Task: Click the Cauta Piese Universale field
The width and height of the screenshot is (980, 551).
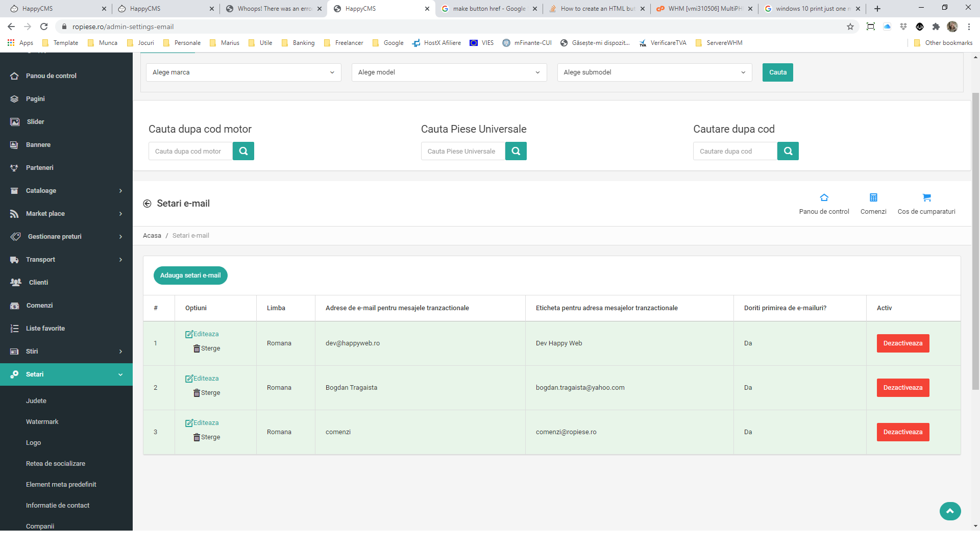Action: (x=463, y=151)
